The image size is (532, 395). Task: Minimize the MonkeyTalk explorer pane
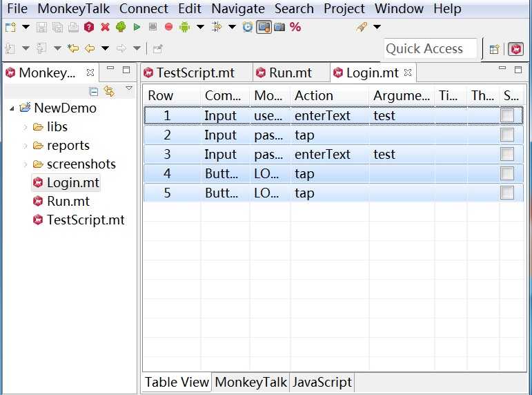(110, 68)
